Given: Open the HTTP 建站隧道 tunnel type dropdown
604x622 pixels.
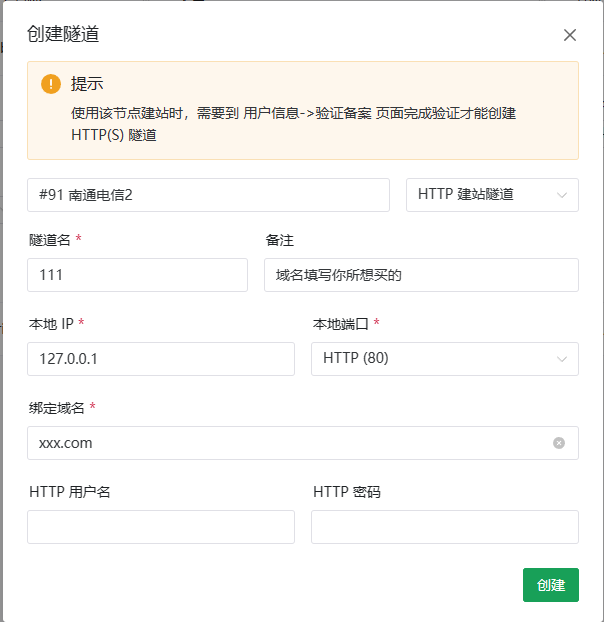Looking at the screenshot, I should [480, 195].
